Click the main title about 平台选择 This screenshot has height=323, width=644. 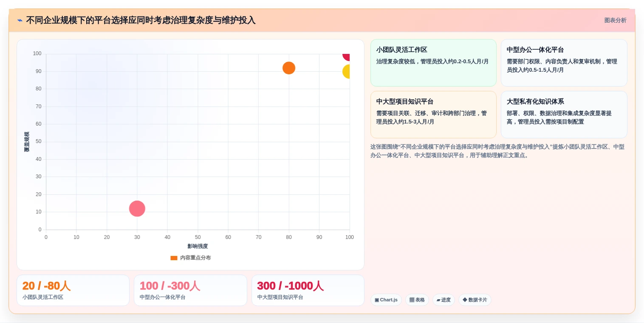pos(141,20)
